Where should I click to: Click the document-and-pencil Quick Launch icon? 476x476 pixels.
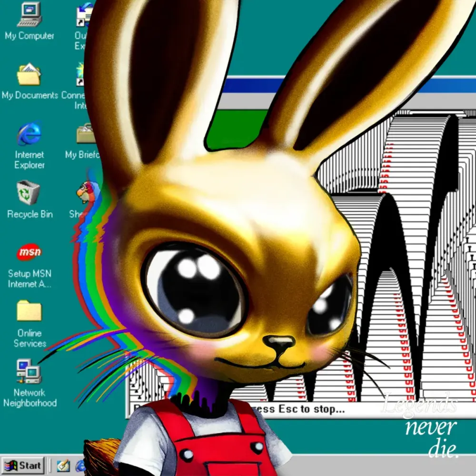(63, 466)
